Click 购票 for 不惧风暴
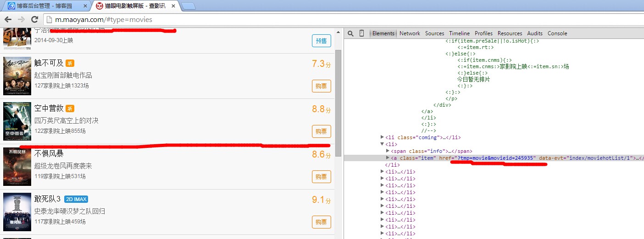644x239 pixels. click(322, 177)
